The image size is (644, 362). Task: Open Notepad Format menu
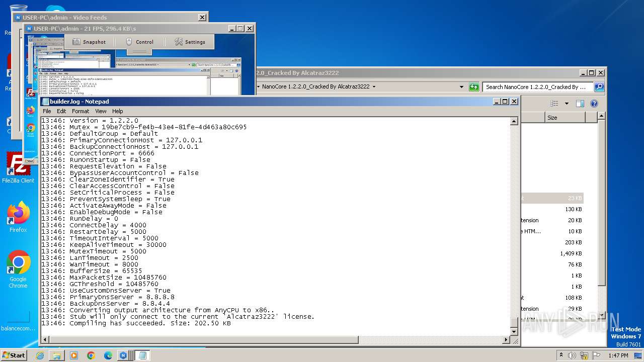click(80, 111)
